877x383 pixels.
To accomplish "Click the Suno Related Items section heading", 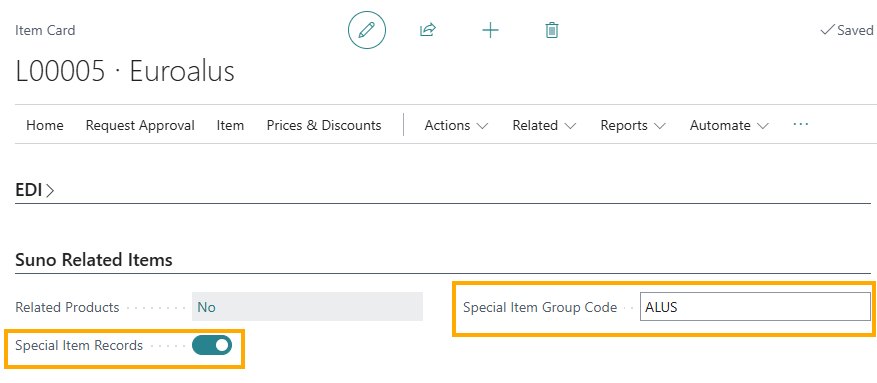I will coord(94,260).
